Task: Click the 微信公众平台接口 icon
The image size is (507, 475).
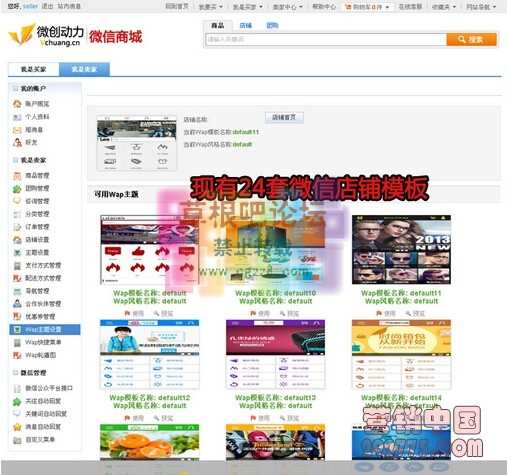Action: tap(17, 389)
